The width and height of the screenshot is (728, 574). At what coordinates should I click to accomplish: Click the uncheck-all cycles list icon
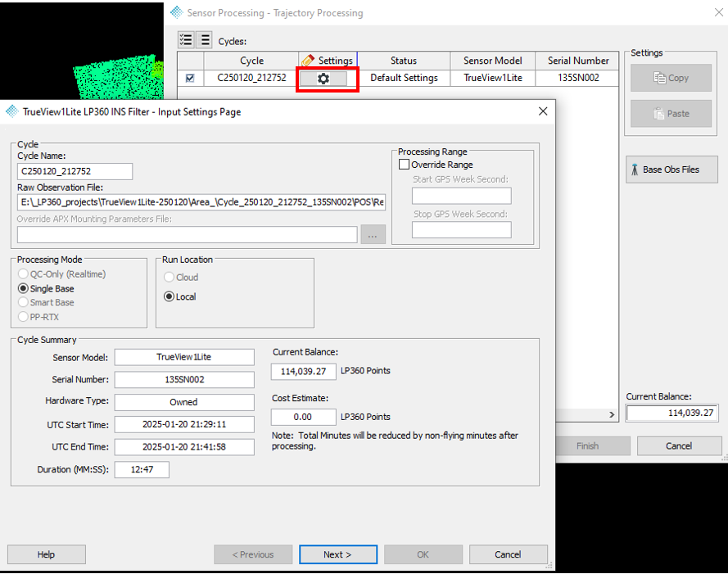click(x=204, y=40)
